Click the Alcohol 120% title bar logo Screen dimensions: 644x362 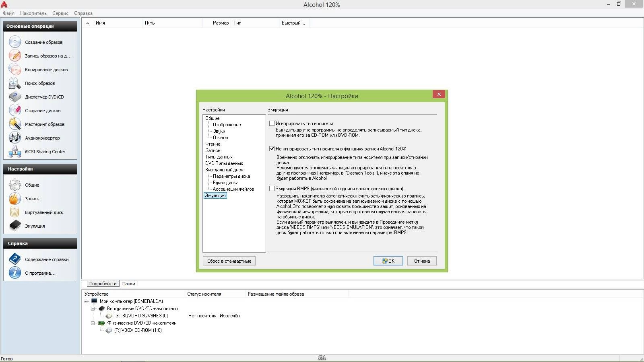tap(4, 4)
